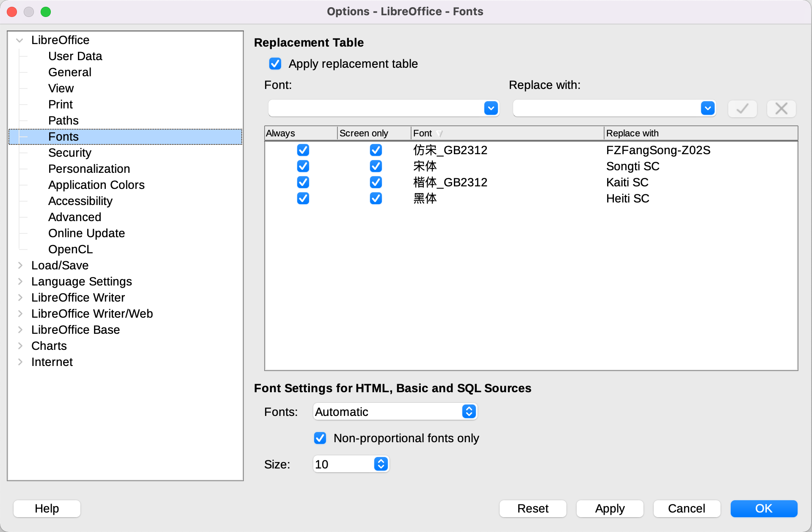Select Security in the sidebar tree

click(x=69, y=152)
